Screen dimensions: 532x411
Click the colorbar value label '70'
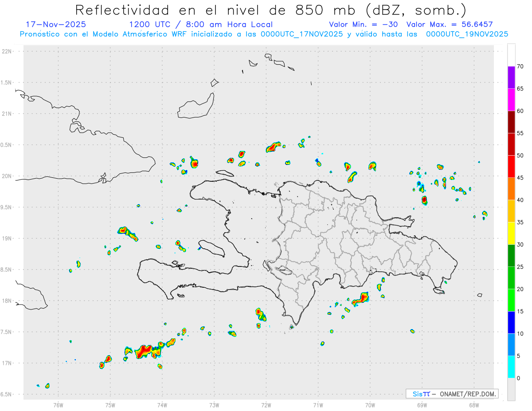[x=520, y=67]
